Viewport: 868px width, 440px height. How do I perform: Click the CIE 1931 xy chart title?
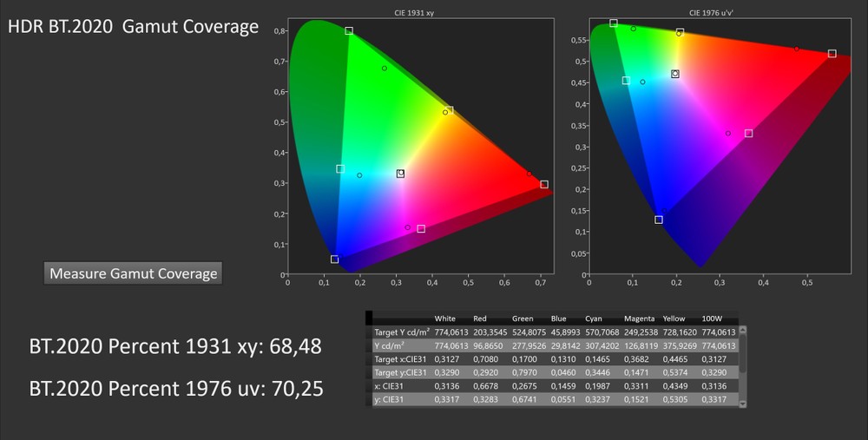coord(414,13)
